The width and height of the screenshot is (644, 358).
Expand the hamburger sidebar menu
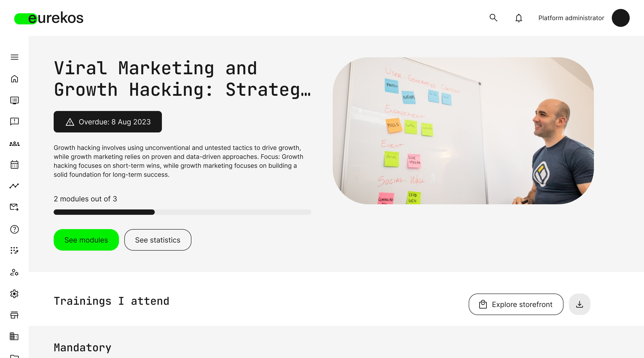[15, 57]
